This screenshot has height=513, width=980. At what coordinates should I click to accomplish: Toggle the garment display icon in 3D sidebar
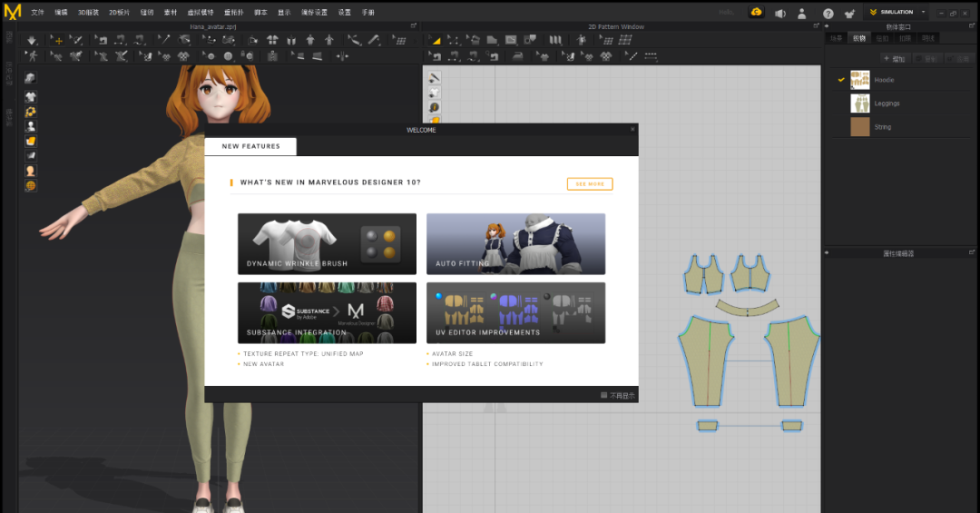pyautogui.click(x=30, y=96)
